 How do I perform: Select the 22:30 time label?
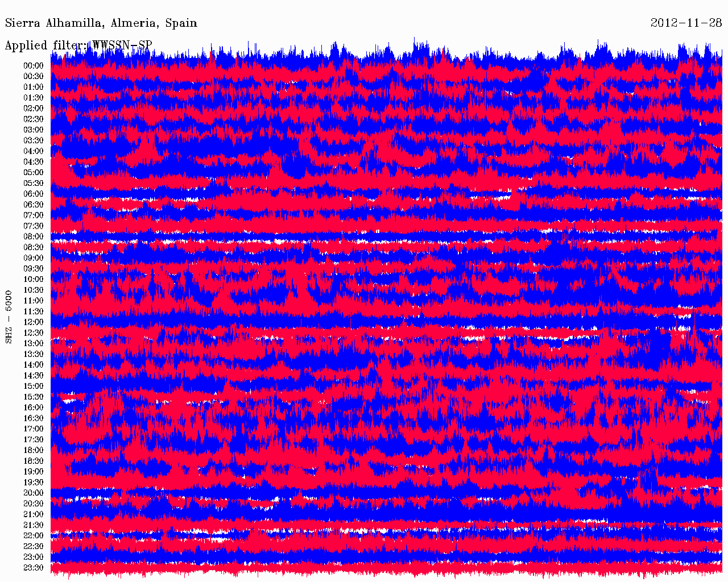coord(34,547)
